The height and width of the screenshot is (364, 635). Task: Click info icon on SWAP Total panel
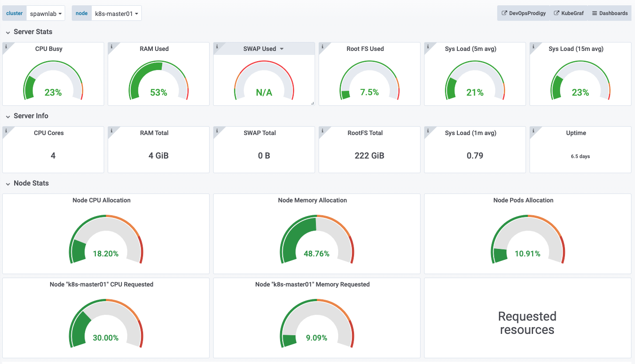coord(216,130)
